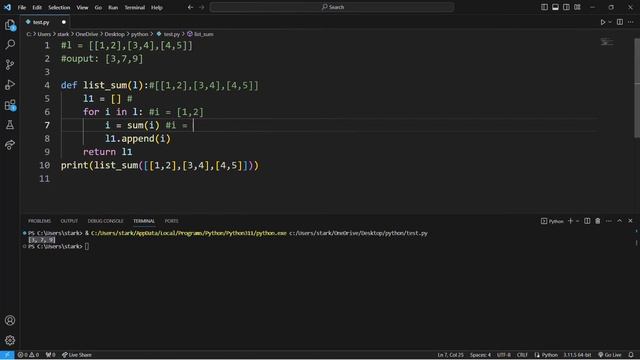This screenshot has width=640, height=360.
Task: Click unsaved dot on test.py tab
Action: pyautogui.click(x=64, y=22)
